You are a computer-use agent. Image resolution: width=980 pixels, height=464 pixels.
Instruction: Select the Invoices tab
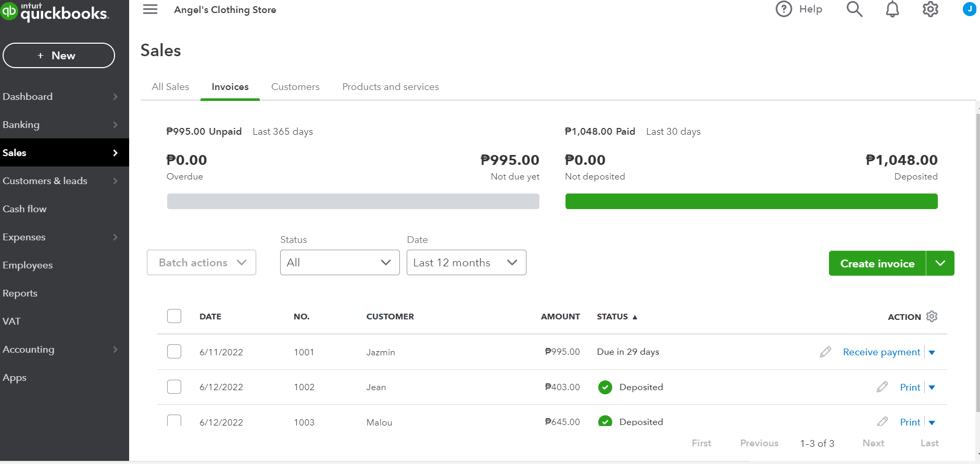pos(230,87)
